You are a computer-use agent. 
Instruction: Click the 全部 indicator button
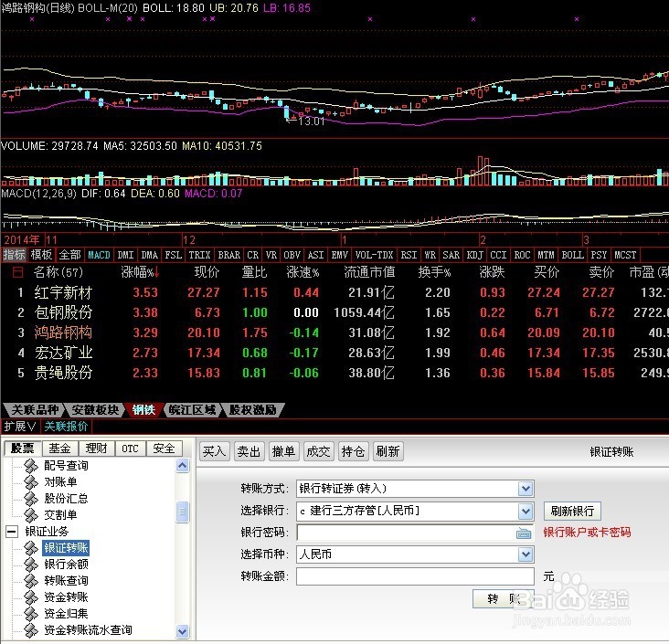click(69, 255)
